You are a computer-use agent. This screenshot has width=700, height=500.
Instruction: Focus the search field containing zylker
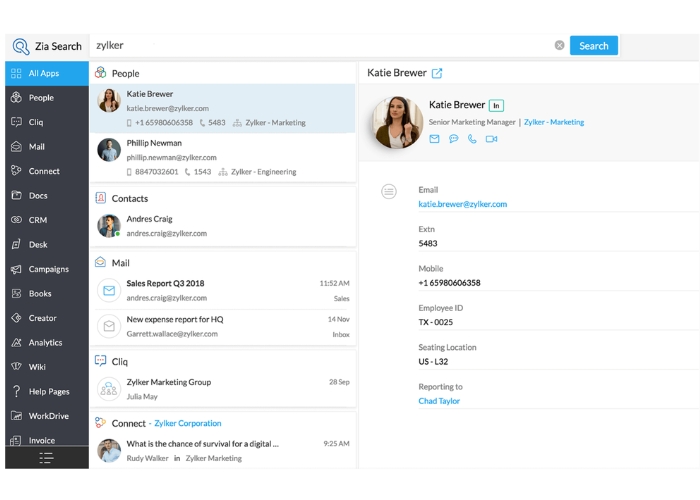point(321,45)
